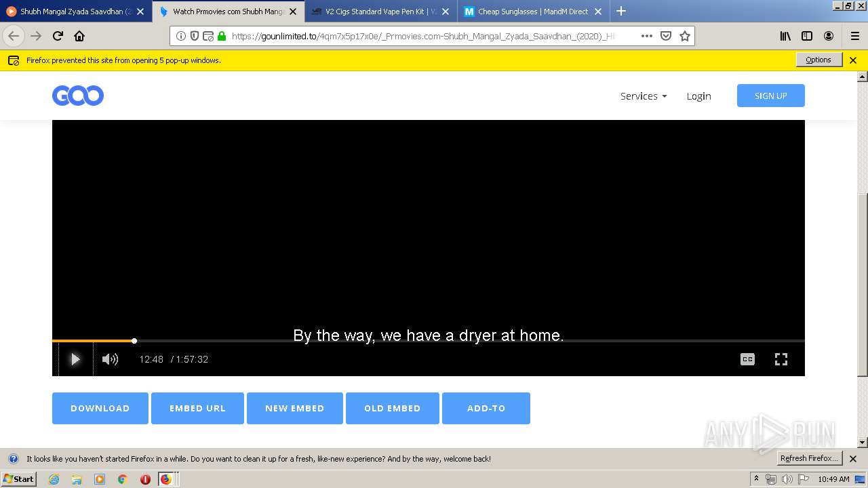Viewport: 868px width, 488px height.
Task: Select Firefox taskbar button
Action: click(167, 479)
